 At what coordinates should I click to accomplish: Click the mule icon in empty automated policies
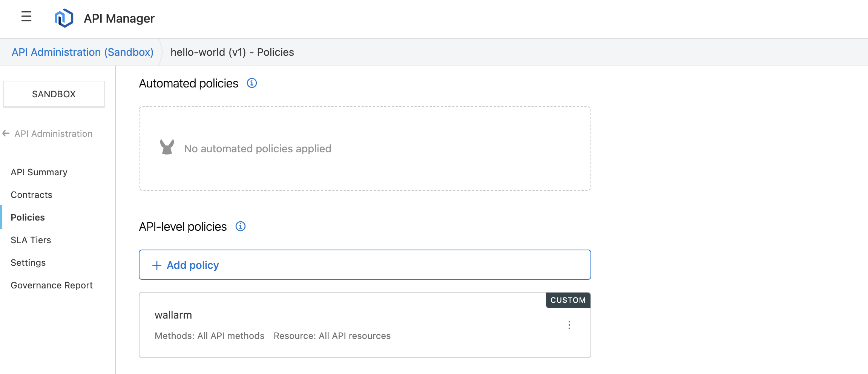click(x=167, y=147)
